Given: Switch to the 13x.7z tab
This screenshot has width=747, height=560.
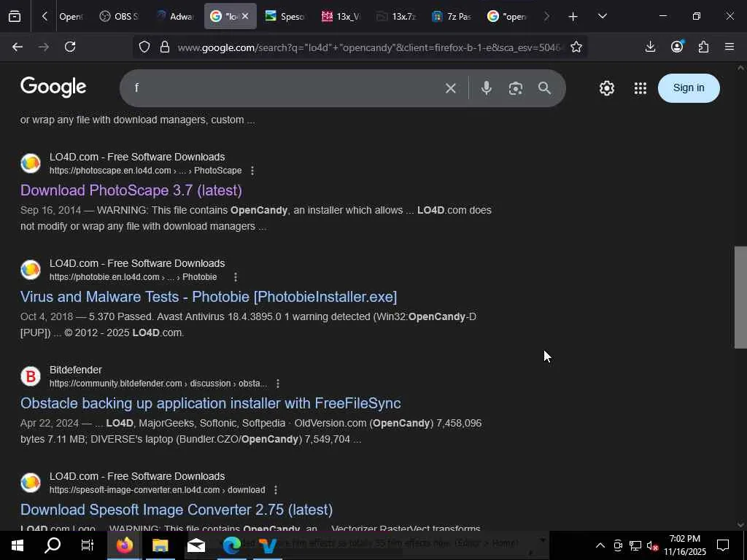Looking at the screenshot, I should click(x=396, y=16).
